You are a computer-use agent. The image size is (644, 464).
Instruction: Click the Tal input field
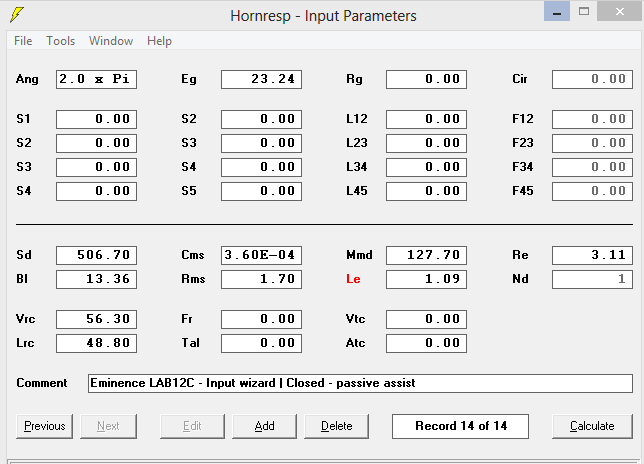(x=261, y=343)
